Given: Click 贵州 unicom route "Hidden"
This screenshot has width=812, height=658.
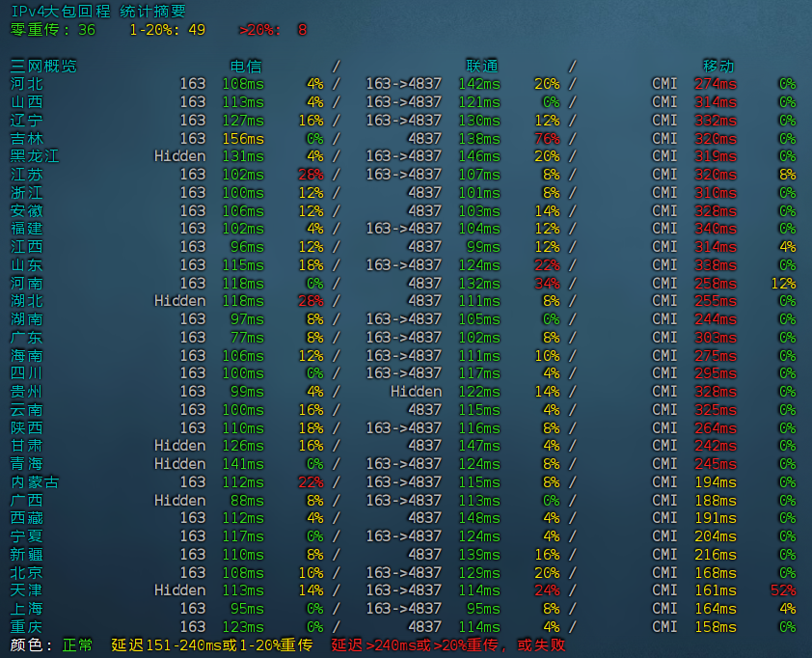Looking at the screenshot, I should click(417, 391).
